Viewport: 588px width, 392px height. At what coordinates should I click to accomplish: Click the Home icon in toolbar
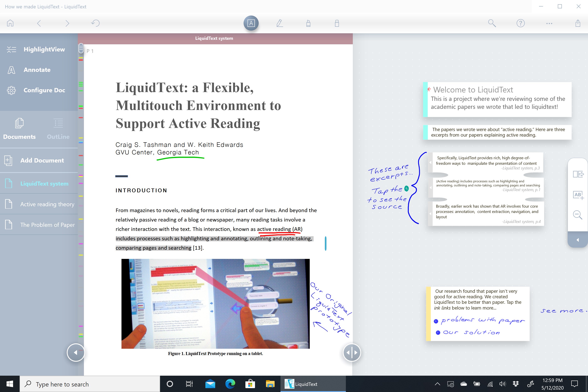[x=10, y=23]
